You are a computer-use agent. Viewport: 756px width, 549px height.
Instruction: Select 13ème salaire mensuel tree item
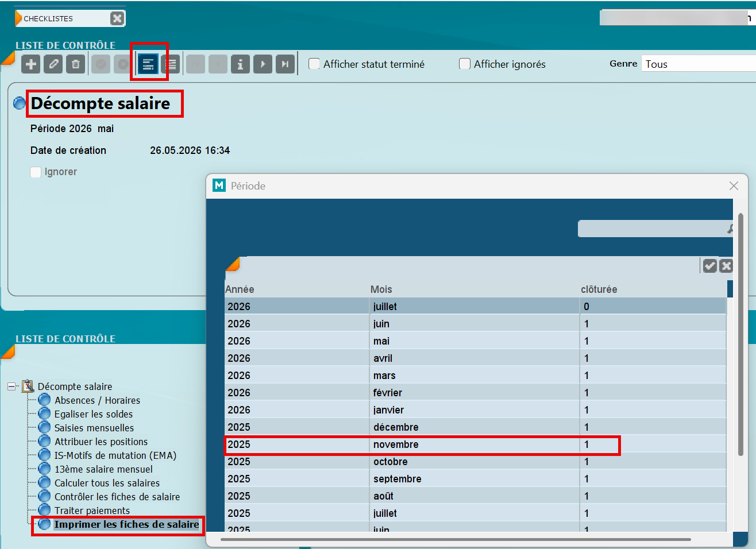(x=103, y=469)
